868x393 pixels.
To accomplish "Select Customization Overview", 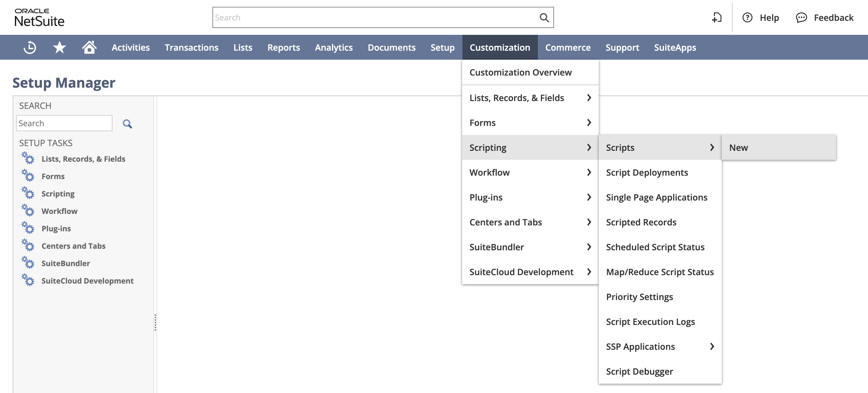I will (x=520, y=72).
